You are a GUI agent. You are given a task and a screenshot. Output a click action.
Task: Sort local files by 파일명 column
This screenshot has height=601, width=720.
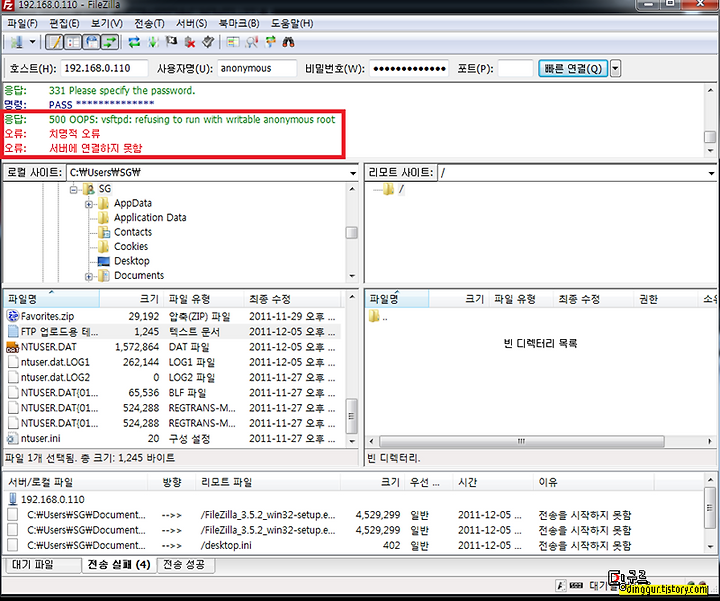tap(51, 299)
